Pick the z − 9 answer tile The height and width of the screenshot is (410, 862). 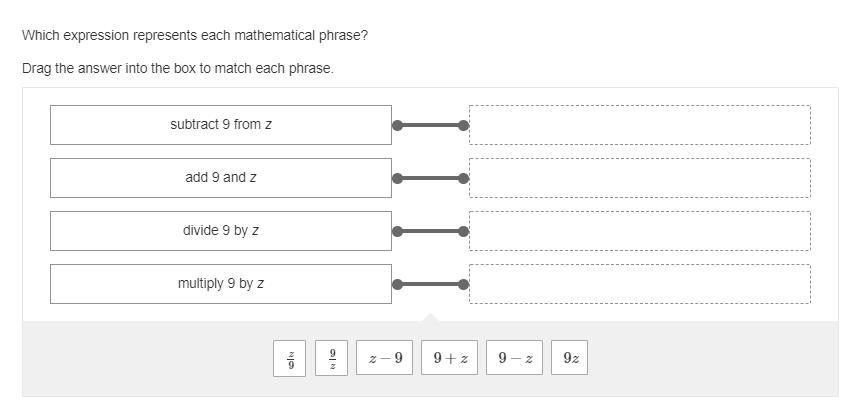coord(385,358)
